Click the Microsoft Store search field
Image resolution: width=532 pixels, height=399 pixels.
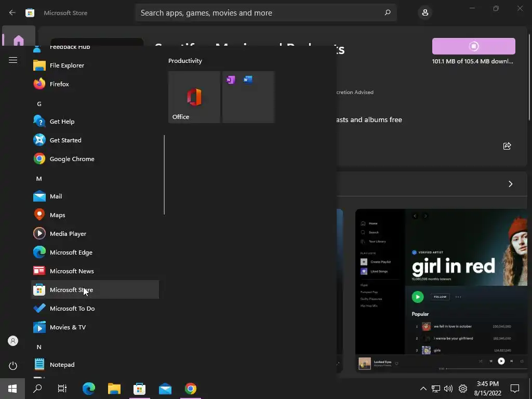pos(265,12)
